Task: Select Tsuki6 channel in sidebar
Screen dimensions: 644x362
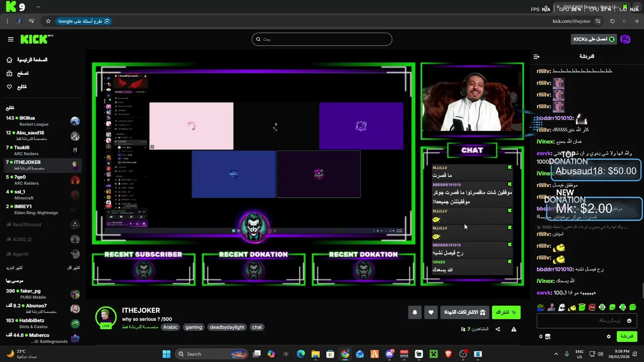Action: (43, 150)
